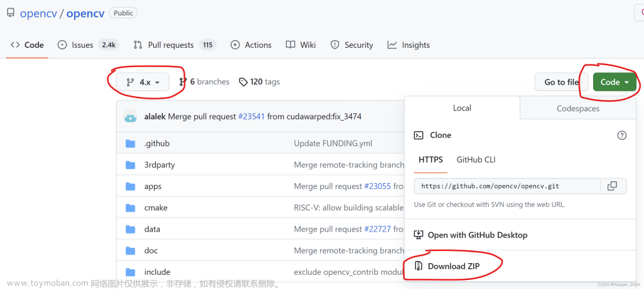The height and width of the screenshot is (289, 644).
Task: Select the GitHub CLI clone option
Action: [x=476, y=160]
